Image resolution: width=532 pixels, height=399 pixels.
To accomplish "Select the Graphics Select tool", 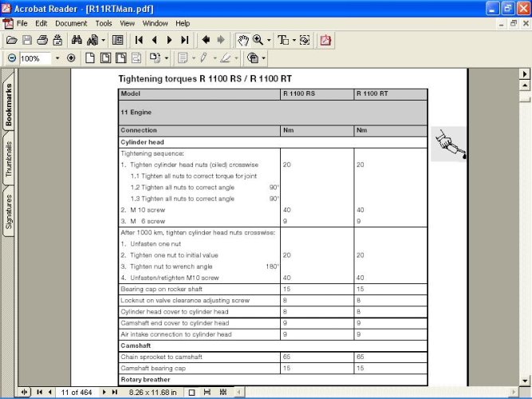I will click(305, 40).
